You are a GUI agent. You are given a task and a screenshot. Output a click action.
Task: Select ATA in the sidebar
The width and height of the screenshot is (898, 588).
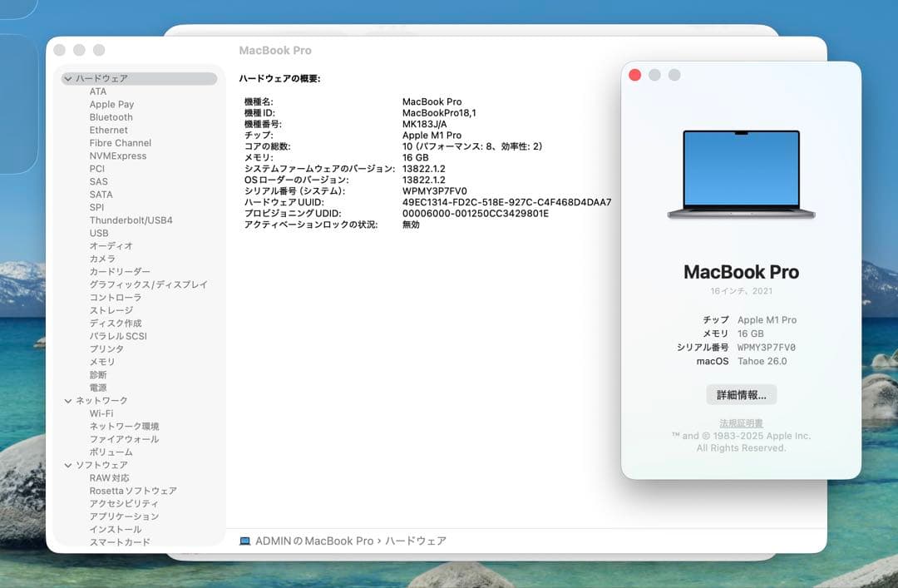[x=98, y=91]
